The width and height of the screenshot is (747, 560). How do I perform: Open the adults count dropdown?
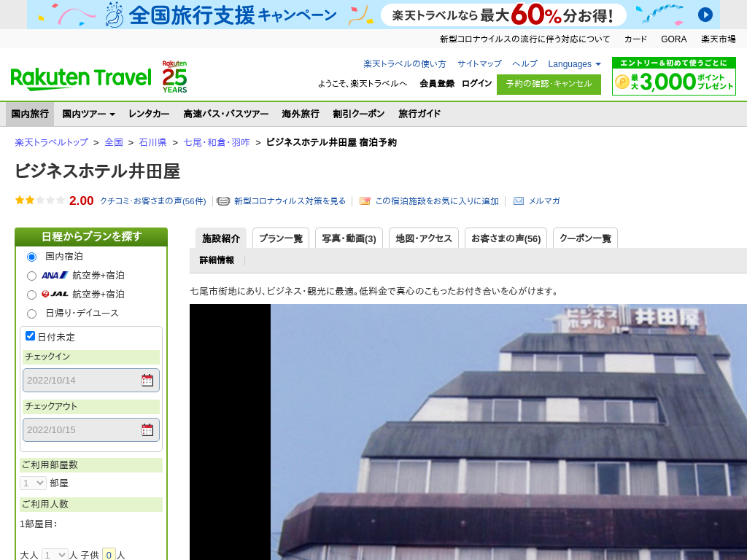tap(55, 555)
